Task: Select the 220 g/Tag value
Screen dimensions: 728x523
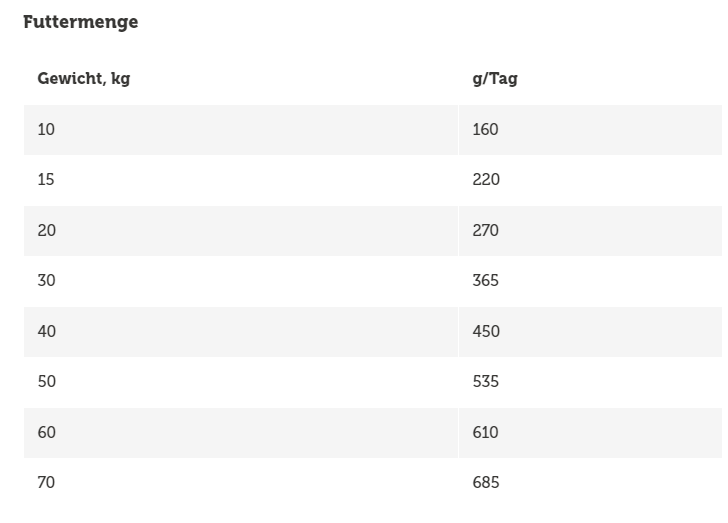Action: [485, 180]
